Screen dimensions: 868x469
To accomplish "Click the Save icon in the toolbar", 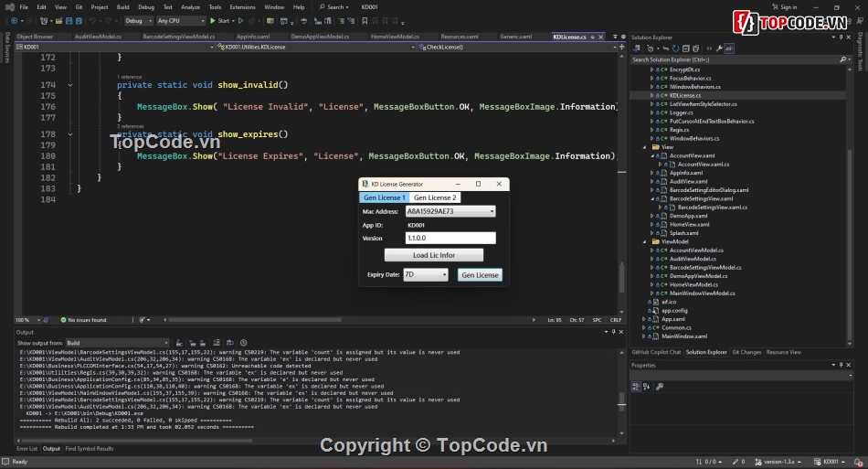I will [x=69, y=20].
